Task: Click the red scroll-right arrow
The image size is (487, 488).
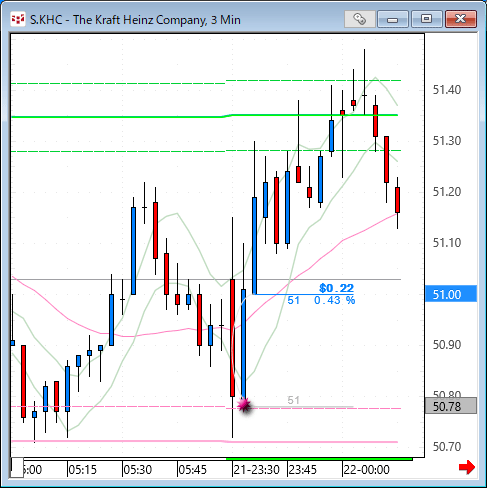Action: [x=467, y=467]
